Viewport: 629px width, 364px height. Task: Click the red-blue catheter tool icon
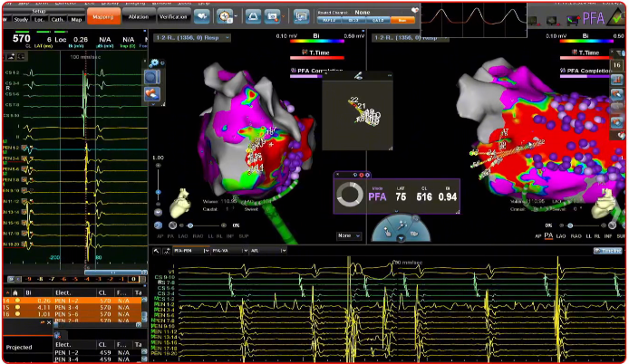click(153, 93)
